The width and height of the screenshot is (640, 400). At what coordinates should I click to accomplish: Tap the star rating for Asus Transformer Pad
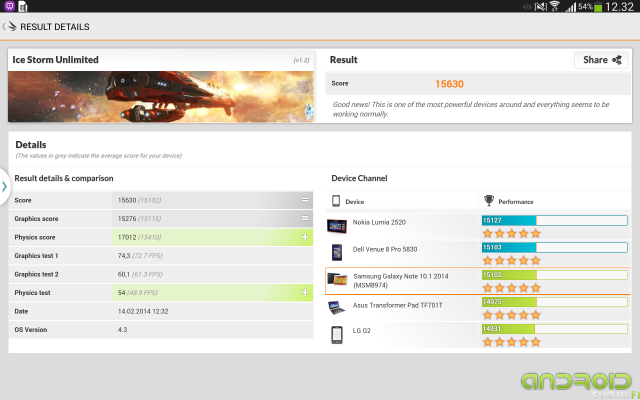point(511,315)
